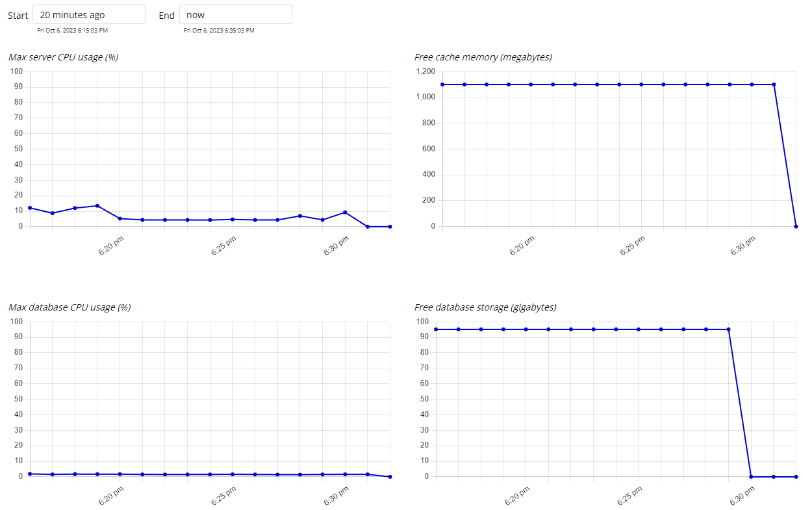This screenshot has width=812, height=510.
Task: Click the last point in Free database storage chart
Action: 796,477
